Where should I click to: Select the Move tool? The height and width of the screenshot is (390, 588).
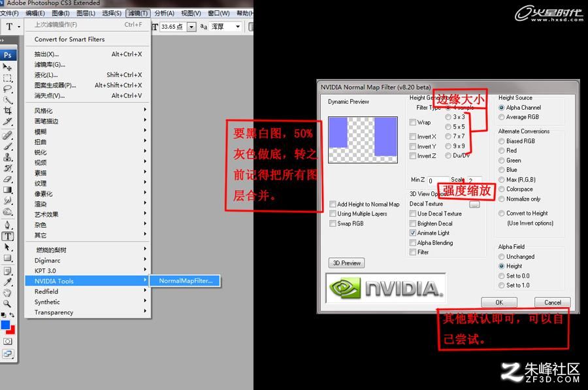(7, 67)
